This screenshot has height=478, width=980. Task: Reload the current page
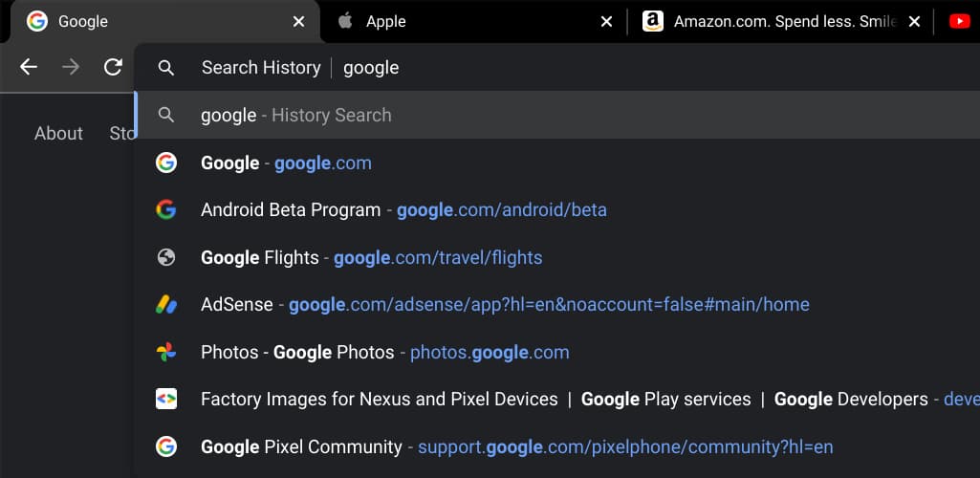(x=113, y=67)
